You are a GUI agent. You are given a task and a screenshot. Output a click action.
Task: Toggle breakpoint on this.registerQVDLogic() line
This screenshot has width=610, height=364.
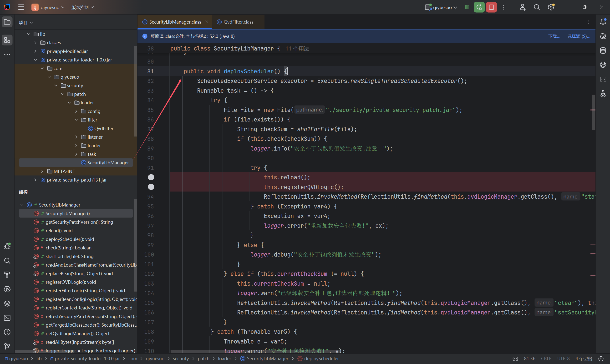(x=151, y=187)
